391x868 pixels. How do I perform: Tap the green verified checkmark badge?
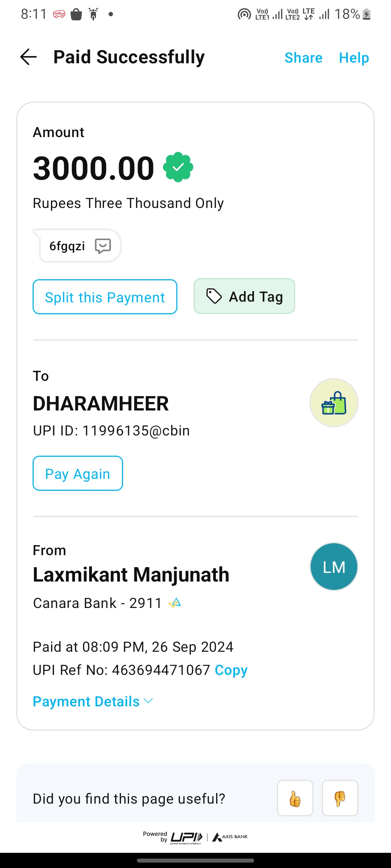tap(178, 167)
